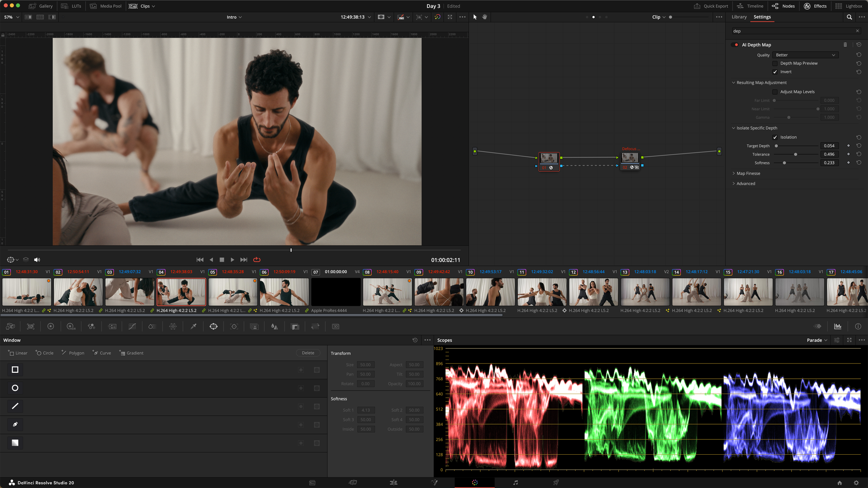
Task: Mute viewer audio with speaker icon
Action: click(37, 260)
